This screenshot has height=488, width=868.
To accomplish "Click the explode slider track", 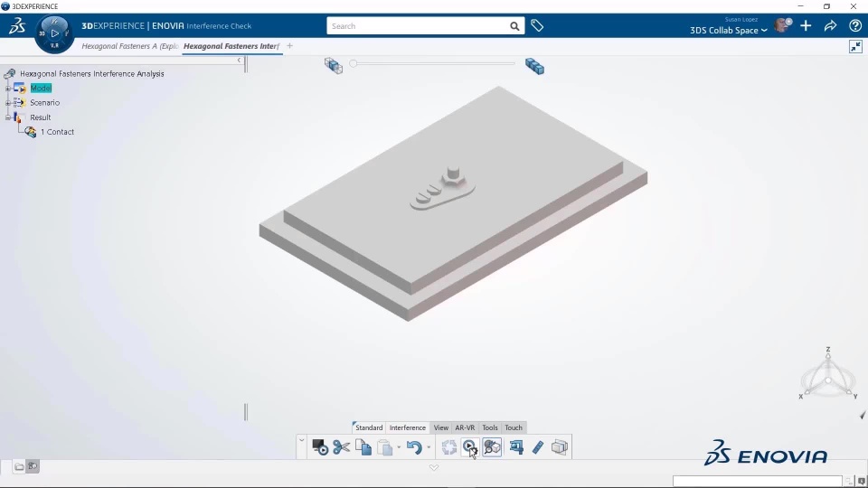I will pos(435,63).
